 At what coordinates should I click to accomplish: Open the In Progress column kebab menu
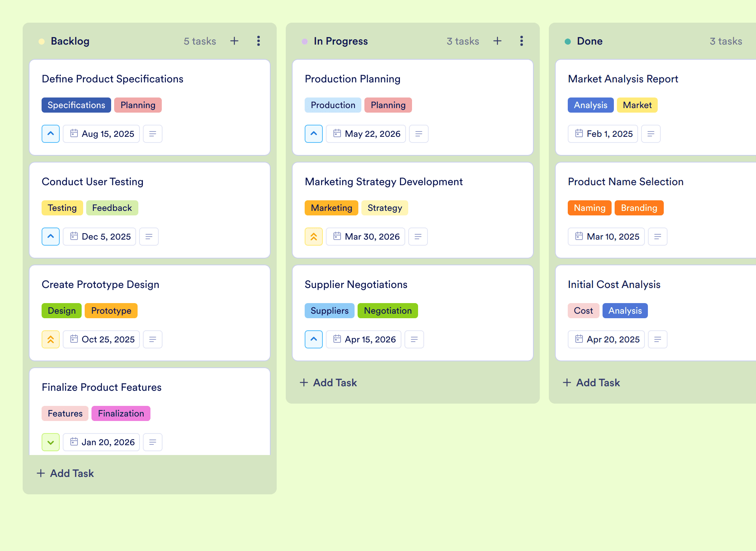[x=522, y=41]
